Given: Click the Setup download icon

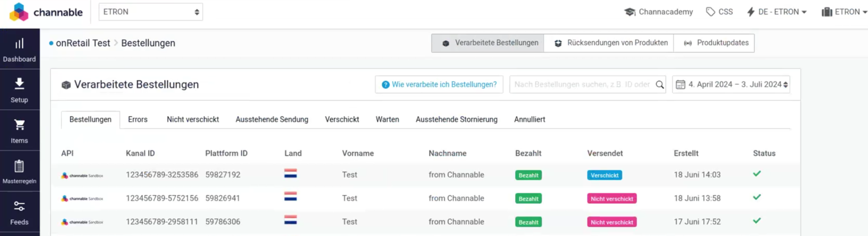Looking at the screenshot, I should (x=19, y=84).
